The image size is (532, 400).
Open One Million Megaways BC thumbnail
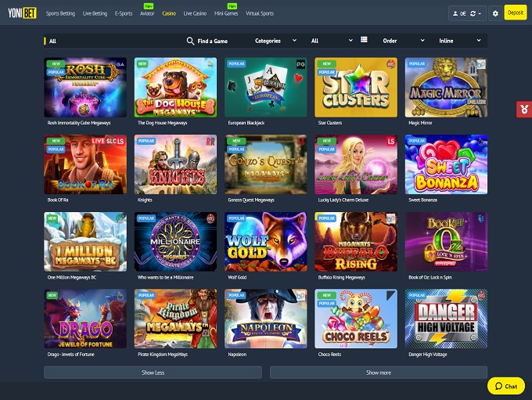pyautogui.click(x=85, y=242)
